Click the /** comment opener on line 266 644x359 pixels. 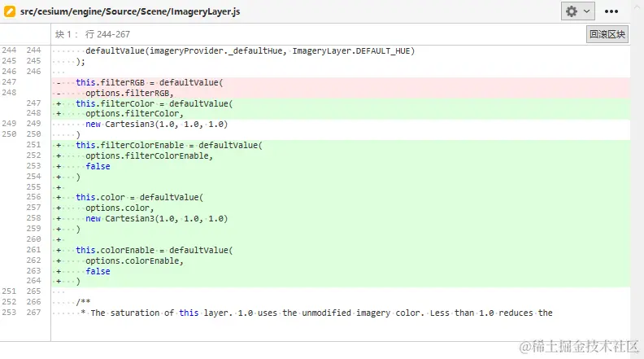pos(84,302)
